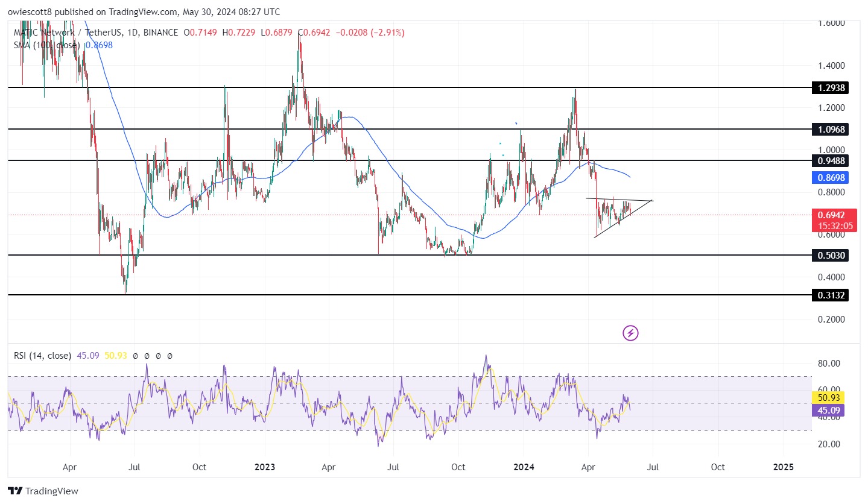Click the purple lightning bolt icon
Screen dimensions: 868x504
[630, 333]
